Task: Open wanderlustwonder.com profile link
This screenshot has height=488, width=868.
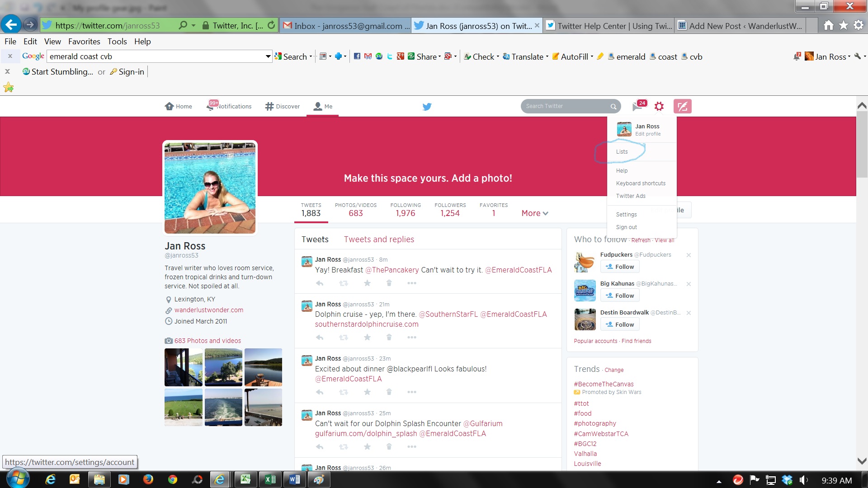Action: [x=209, y=310]
